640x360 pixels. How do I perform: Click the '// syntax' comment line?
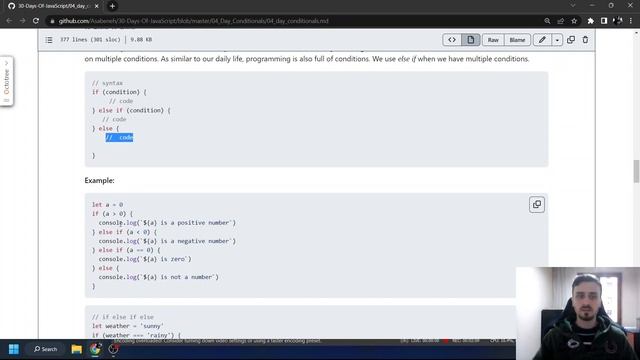(107, 83)
